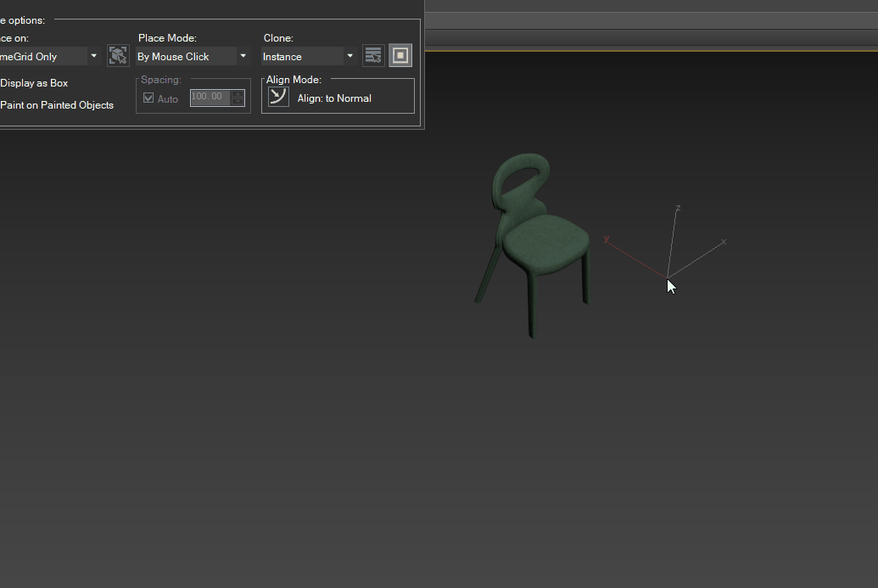
Task: Toggle the Auto spacing checkbox
Action: pos(148,98)
